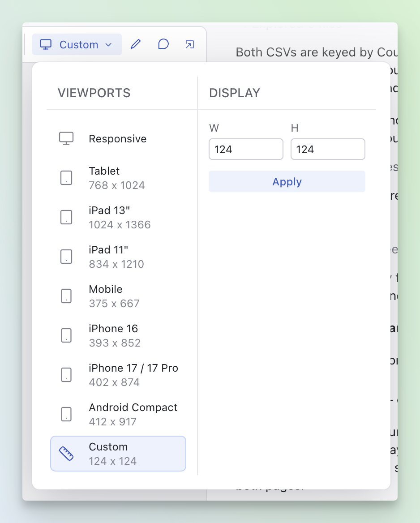Select the Custom 124 x 124 viewport
The image size is (420, 523).
pyautogui.click(x=118, y=454)
